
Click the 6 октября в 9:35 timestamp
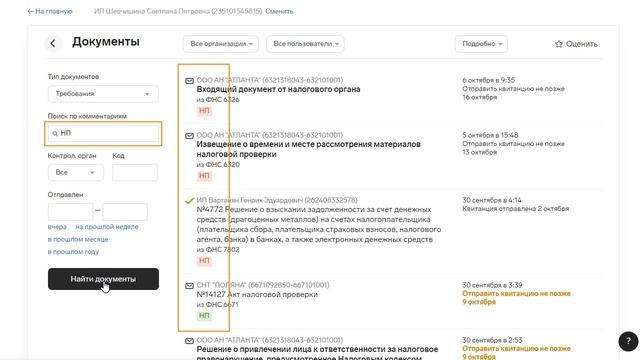coord(489,80)
